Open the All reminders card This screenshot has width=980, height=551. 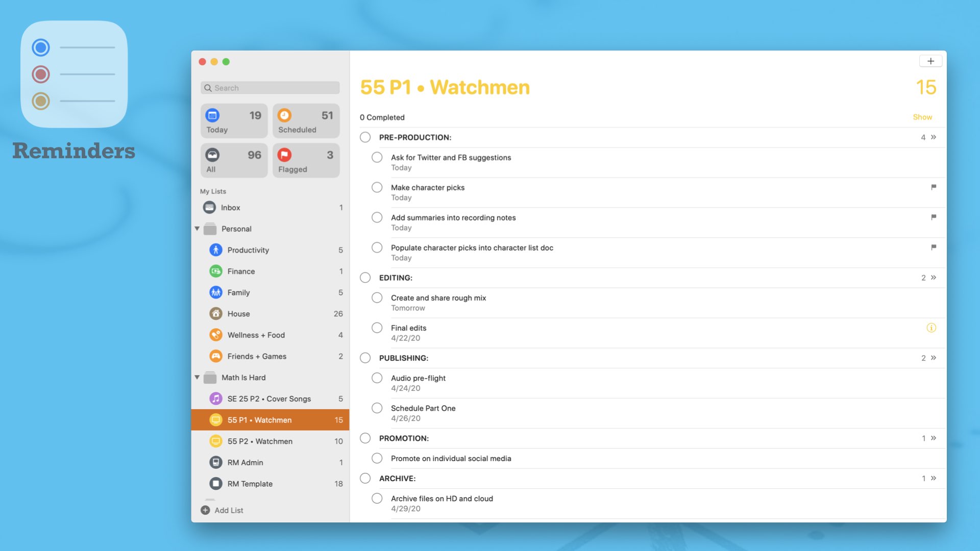click(234, 161)
